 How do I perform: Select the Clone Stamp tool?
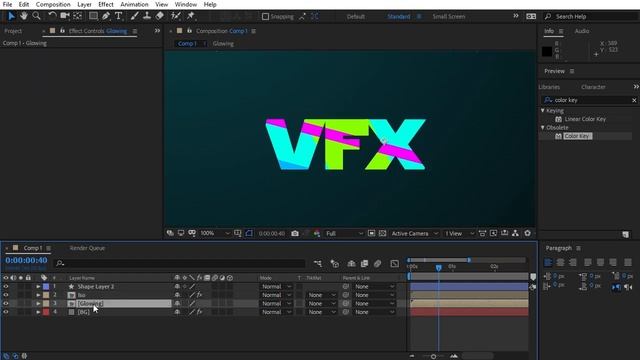pyautogui.click(x=147, y=16)
